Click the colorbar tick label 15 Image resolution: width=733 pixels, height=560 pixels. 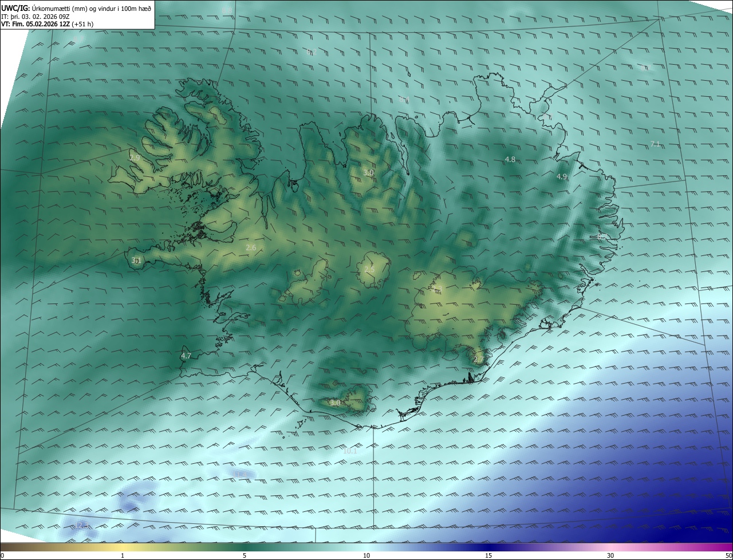(x=488, y=556)
